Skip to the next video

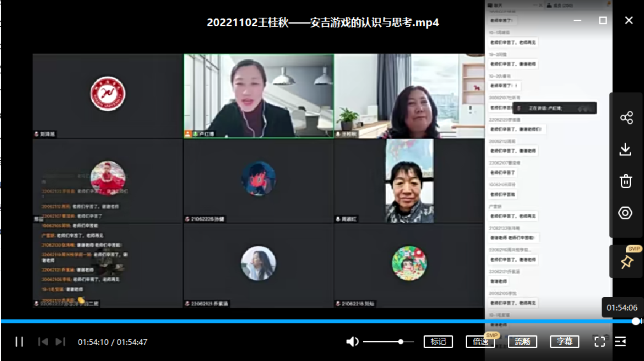point(60,342)
